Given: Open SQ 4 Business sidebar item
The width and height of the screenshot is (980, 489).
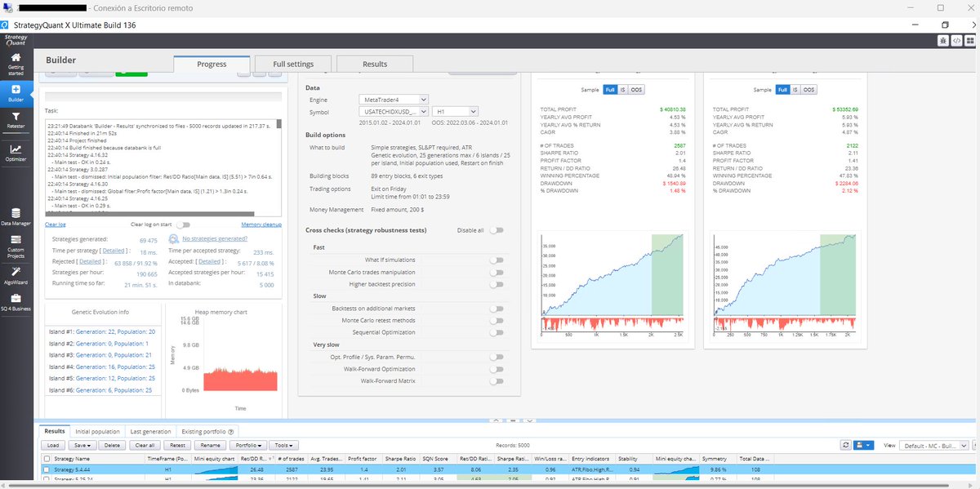Looking at the screenshot, I should (16, 302).
